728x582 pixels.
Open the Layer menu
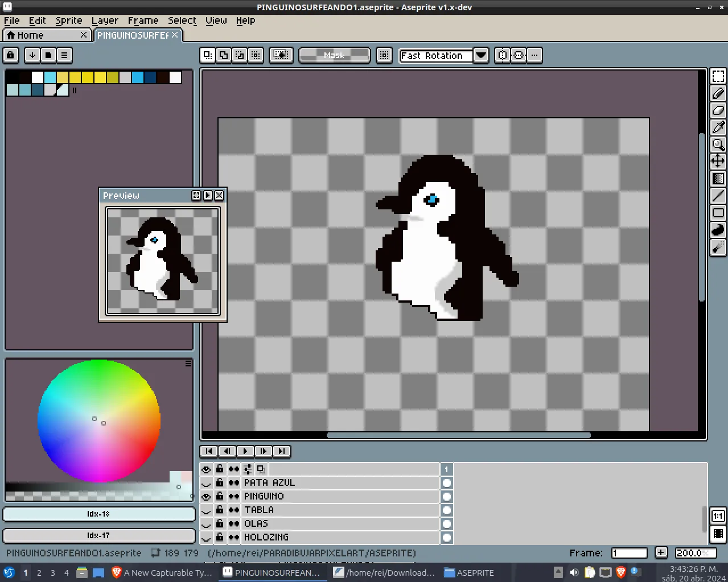[105, 20]
